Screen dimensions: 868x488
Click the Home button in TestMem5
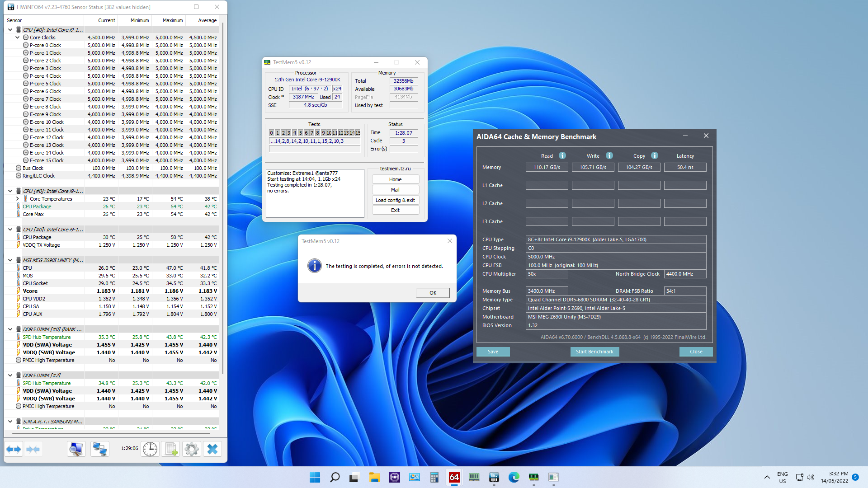[396, 179]
